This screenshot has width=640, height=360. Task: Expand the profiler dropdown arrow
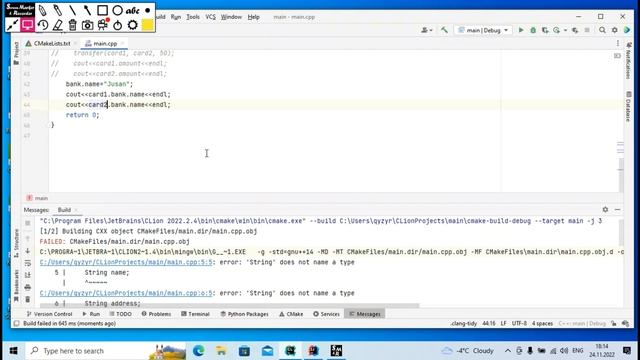pyautogui.click(x=565, y=30)
